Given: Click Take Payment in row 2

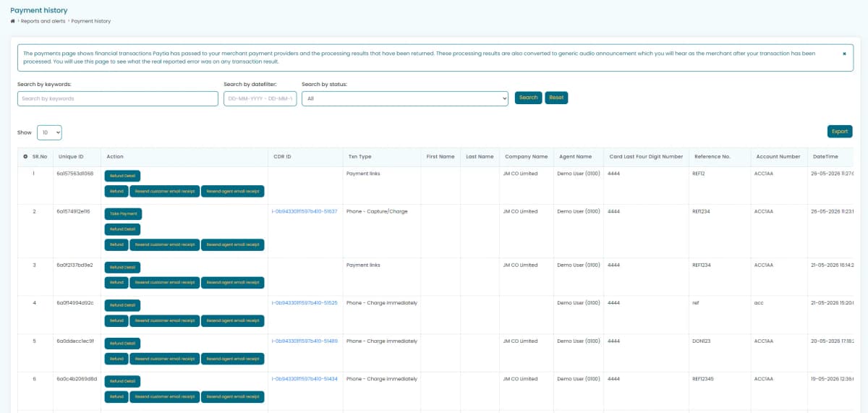Looking at the screenshot, I should [x=123, y=214].
